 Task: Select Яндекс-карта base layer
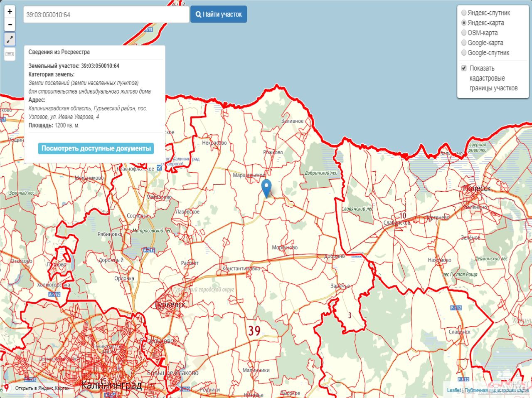[x=464, y=23]
